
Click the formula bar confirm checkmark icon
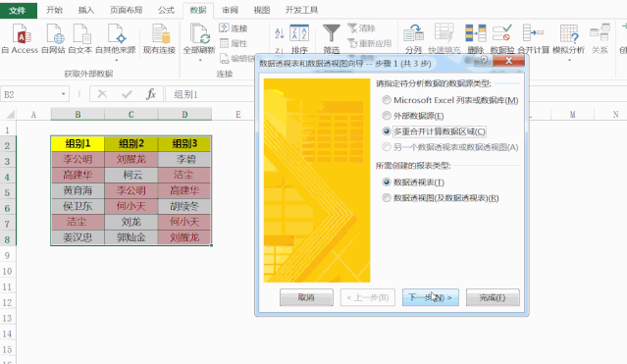pos(128,94)
